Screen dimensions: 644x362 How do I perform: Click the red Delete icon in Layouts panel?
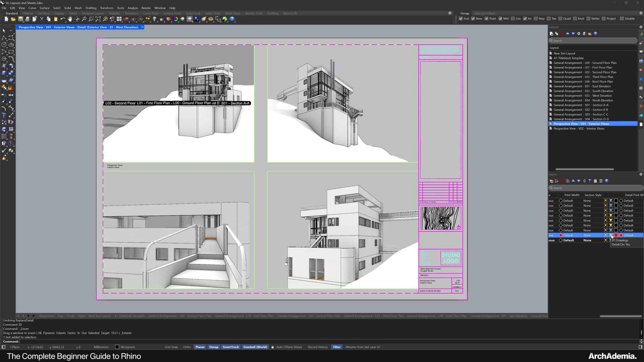coord(562,34)
